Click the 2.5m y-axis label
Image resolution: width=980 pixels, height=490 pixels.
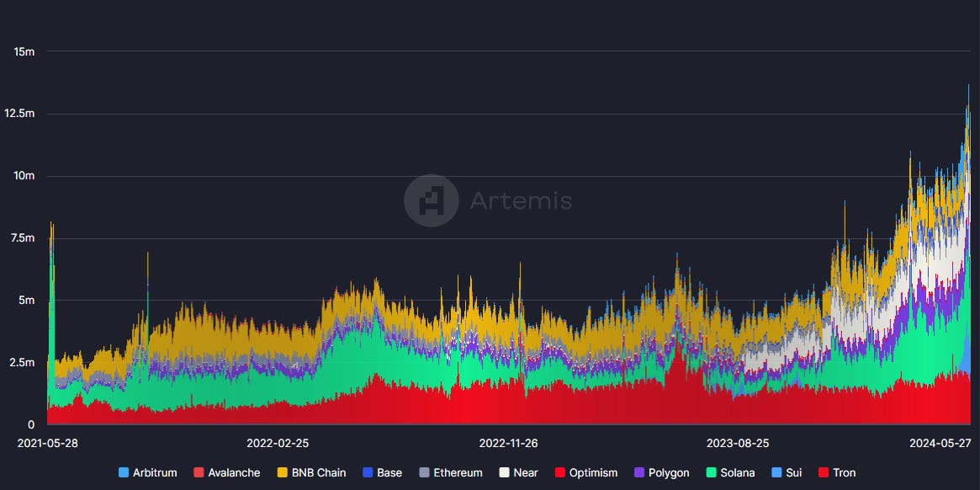click(x=23, y=362)
